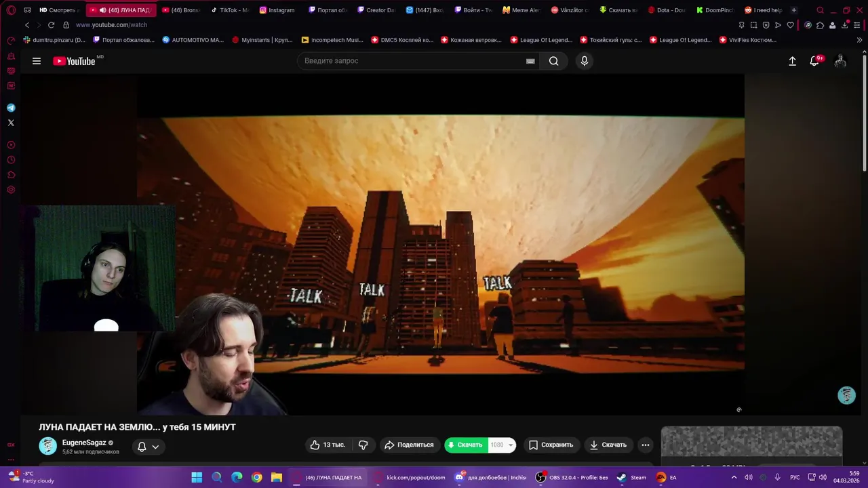Switch to the I need help Reddit tab
Viewport: 868px width, 488px height.
tap(764, 10)
